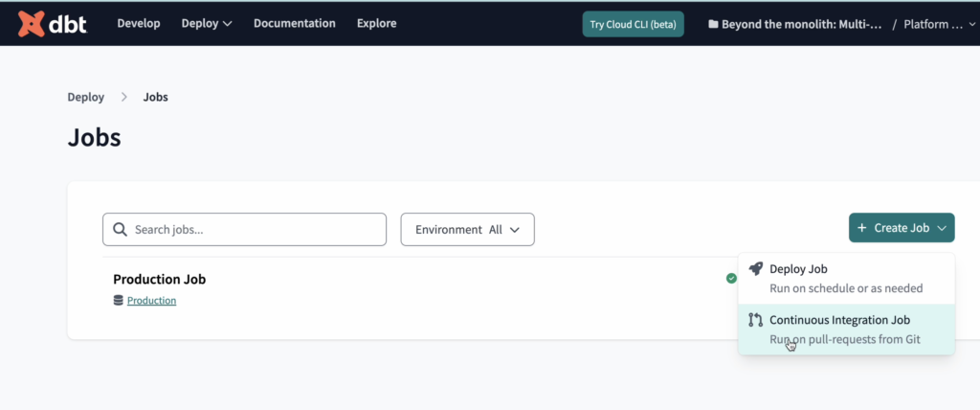This screenshot has height=410, width=980.
Task: Select the Deploy Job option text
Action: pyautogui.click(x=798, y=269)
